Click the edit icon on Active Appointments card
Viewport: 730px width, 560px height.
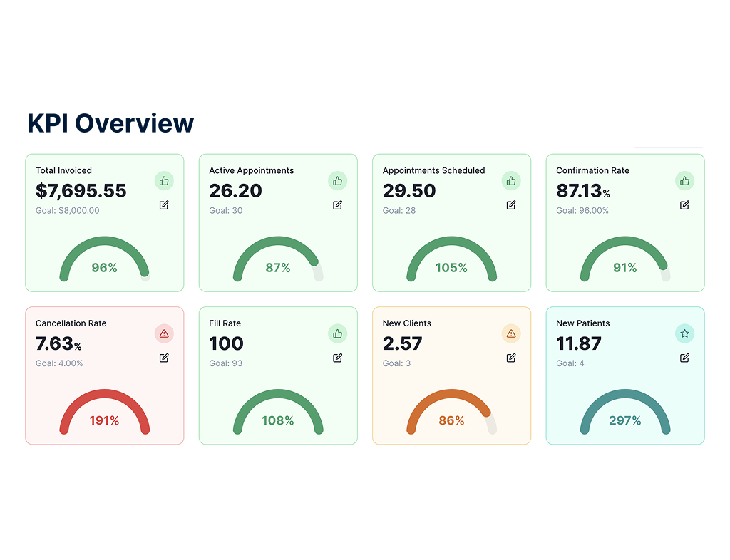(x=337, y=205)
